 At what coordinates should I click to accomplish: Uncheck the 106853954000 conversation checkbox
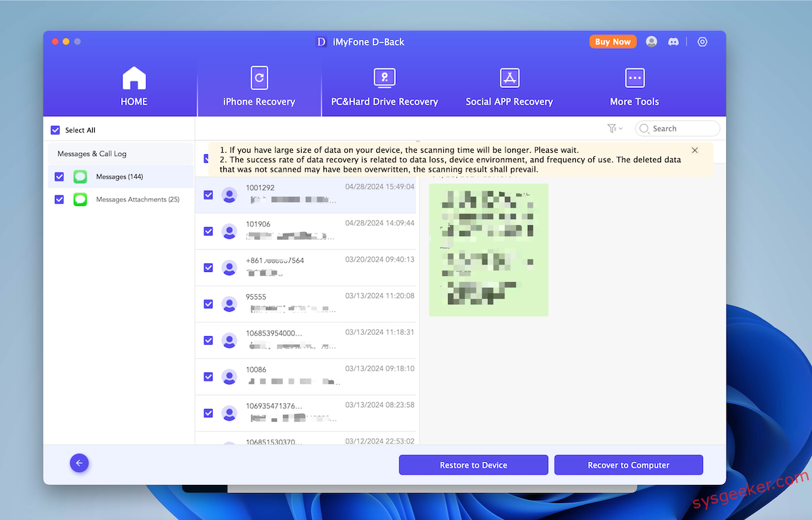click(208, 341)
